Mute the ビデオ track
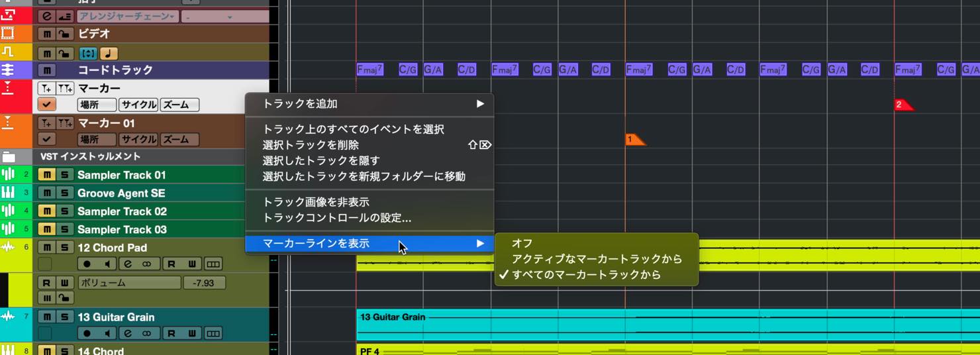 (46, 34)
